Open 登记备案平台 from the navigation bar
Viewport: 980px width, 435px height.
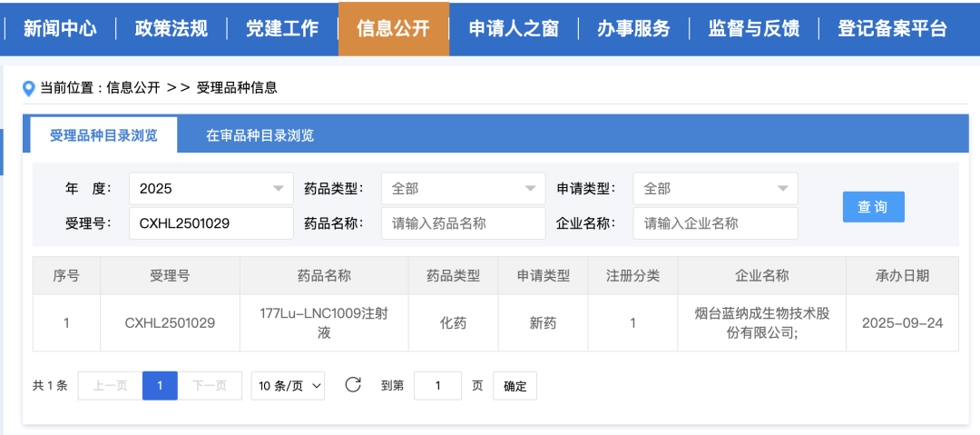pyautogui.click(x=892, y=28)
